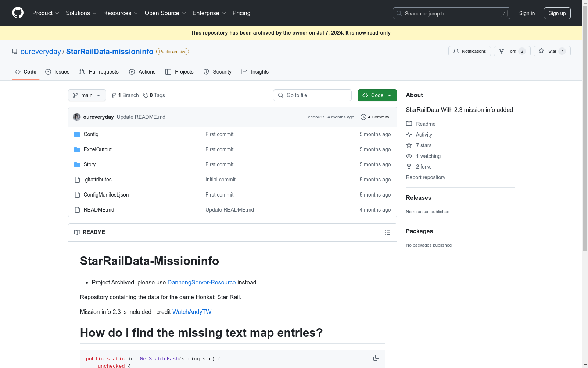The width and height of the screenshot is (588, 368).
Task: Open the Initial commit message link
Action: click(x=220, y=180)
